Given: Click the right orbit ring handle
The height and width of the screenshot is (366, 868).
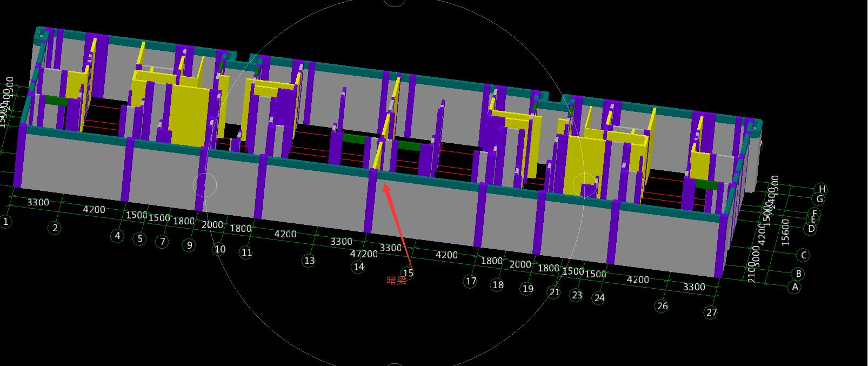Looking at the screenshot, I should click(x=584, y=185).
